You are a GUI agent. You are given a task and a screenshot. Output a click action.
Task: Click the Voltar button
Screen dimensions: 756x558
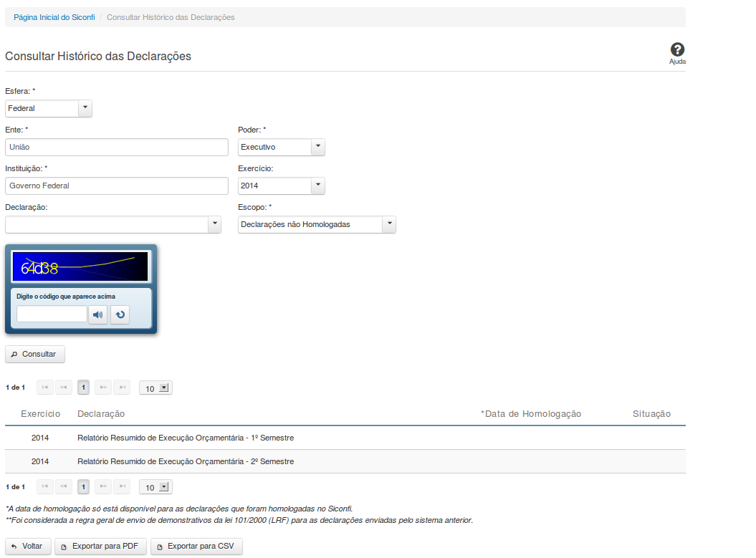point(28,547)
